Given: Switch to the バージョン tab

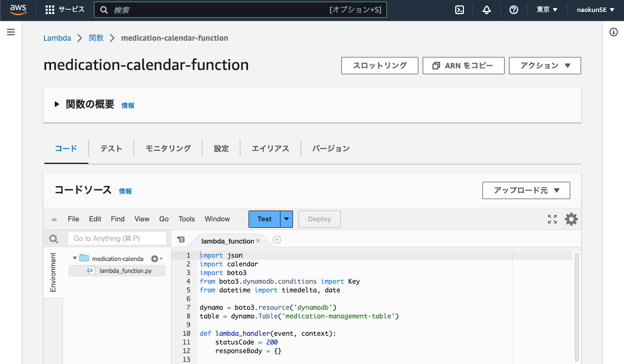Looking at the screenshot, I should (x=330, y=149).
